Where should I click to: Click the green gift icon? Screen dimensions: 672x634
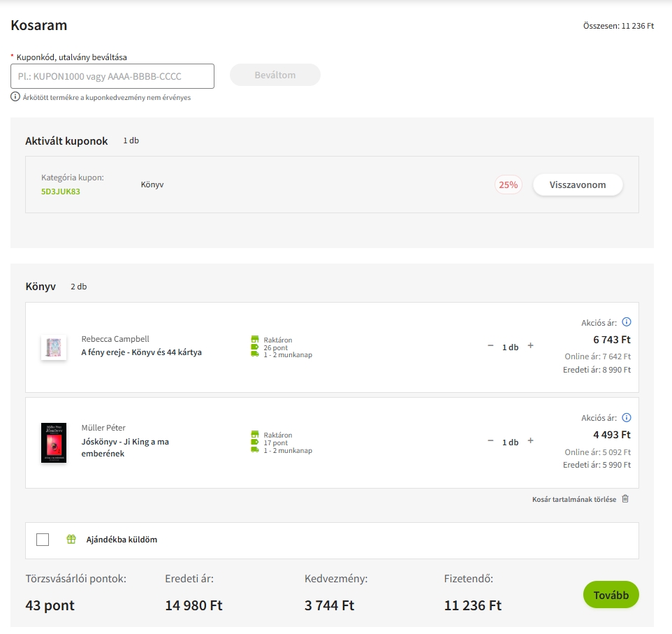[x=71, y=540]
